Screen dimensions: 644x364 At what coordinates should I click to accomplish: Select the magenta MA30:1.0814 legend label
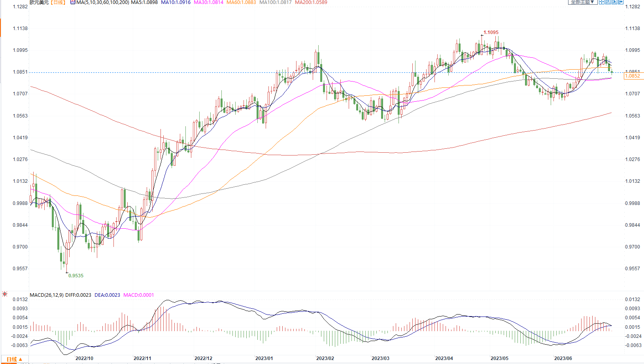coord(208,2)
